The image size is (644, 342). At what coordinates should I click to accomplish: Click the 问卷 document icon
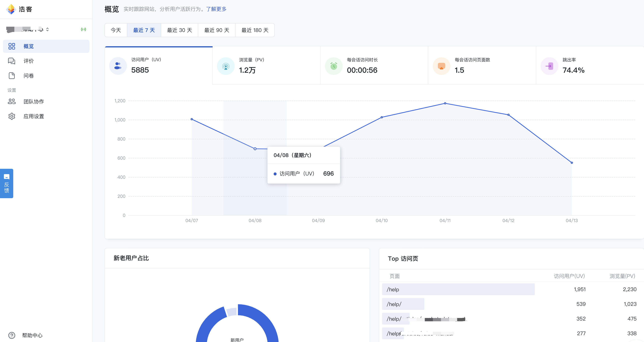(x=12, y=76)
